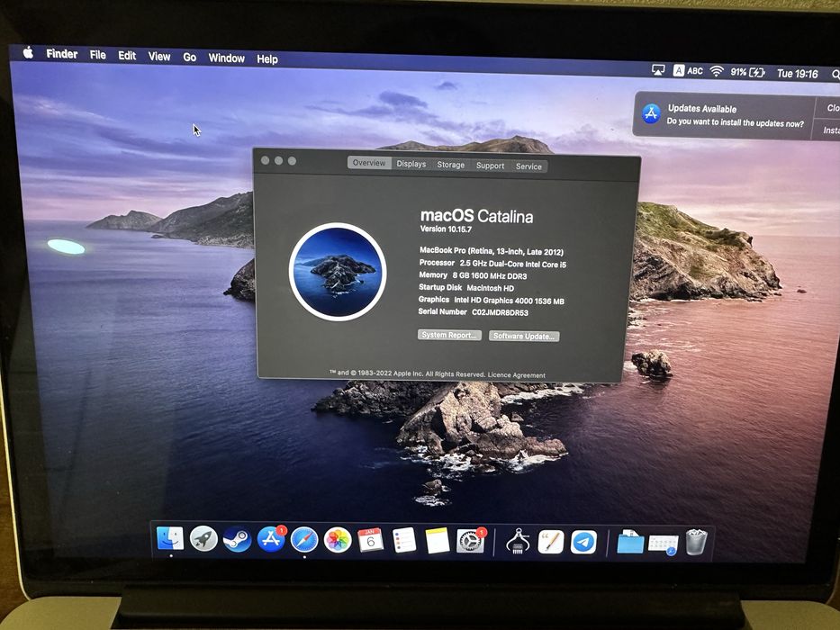The image size is (840, 630).
Task: Open the Go menu
Action: (190, 57)
